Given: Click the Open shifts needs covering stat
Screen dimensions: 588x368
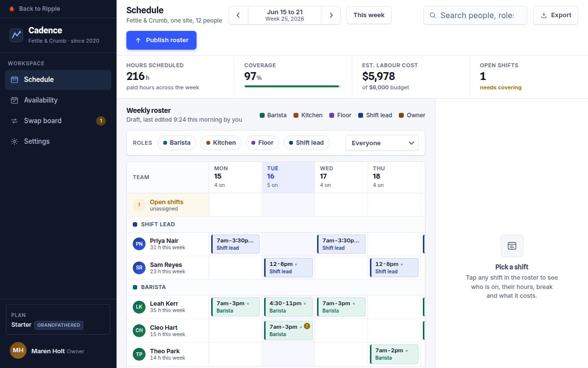Looking at the screenshot, I should coord(529,77).
